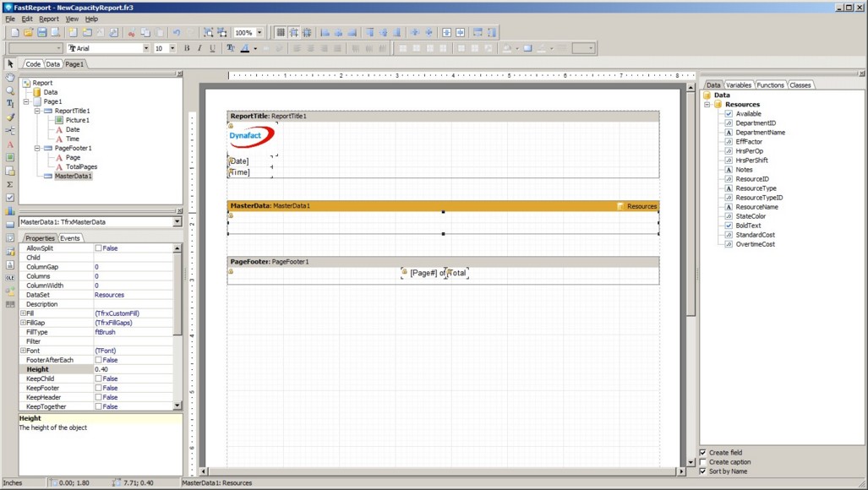Click the Insert Text object tool

(x=10, y=144)
